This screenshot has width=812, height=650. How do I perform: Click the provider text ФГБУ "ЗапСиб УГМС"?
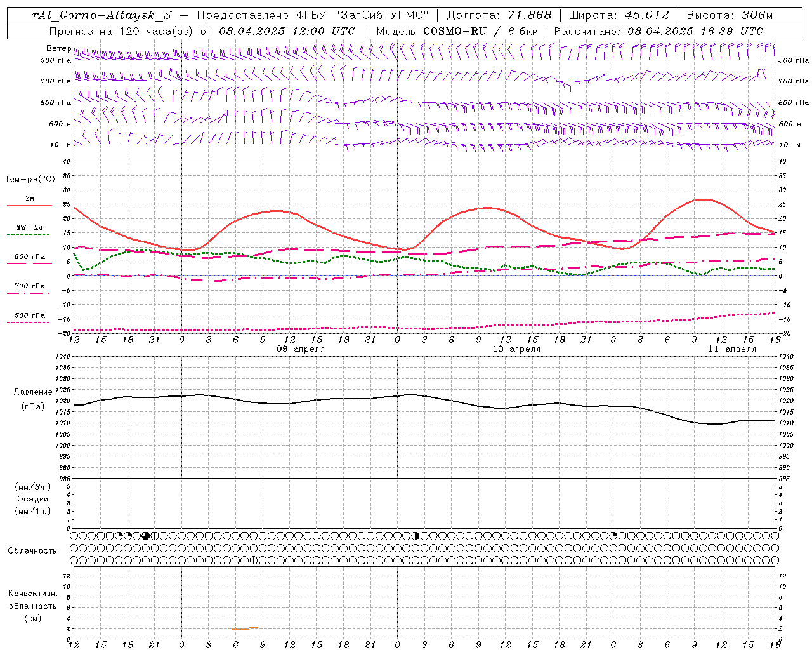(363, 15)
